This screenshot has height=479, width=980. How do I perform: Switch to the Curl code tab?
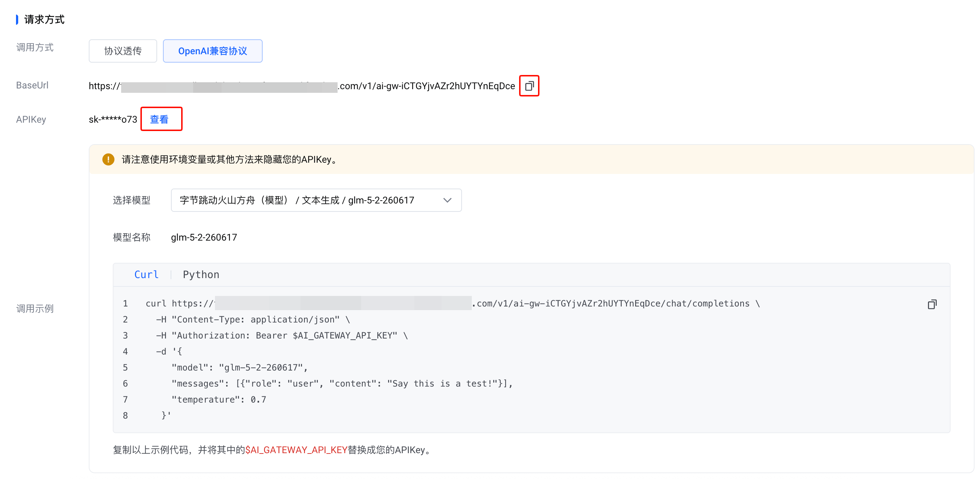tap(147, 274)
